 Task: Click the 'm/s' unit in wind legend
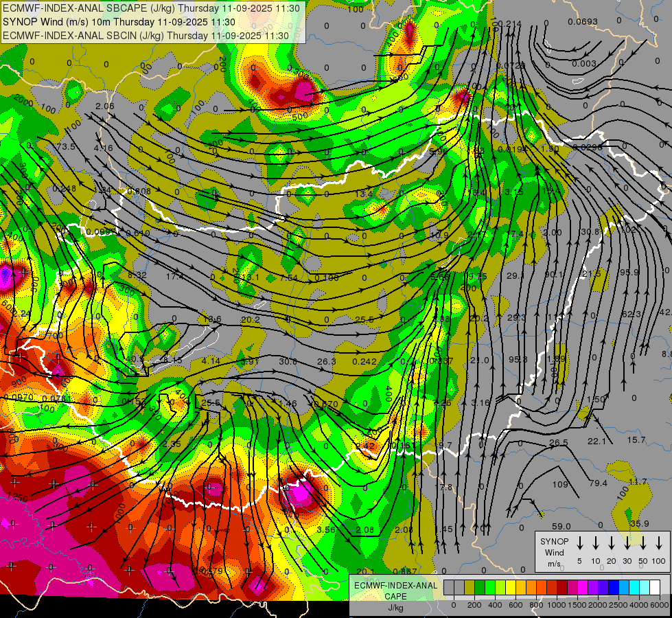click(554, 564)
